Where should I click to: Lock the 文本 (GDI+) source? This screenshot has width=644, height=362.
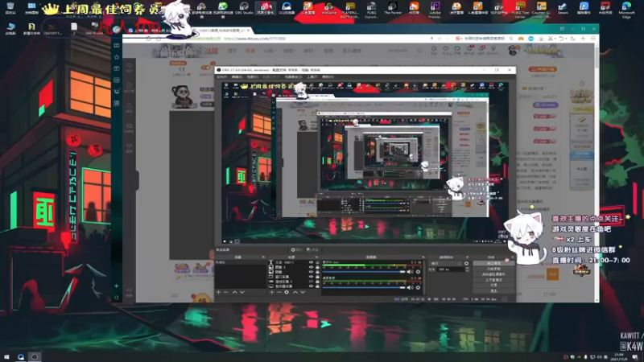[317, 262]
